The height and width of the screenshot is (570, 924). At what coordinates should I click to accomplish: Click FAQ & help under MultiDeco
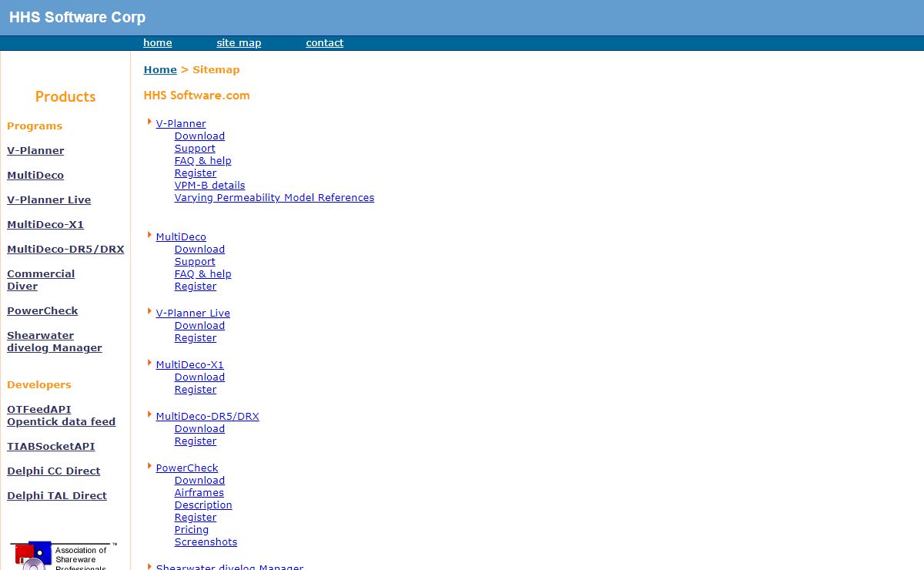[x=203, y=273]
